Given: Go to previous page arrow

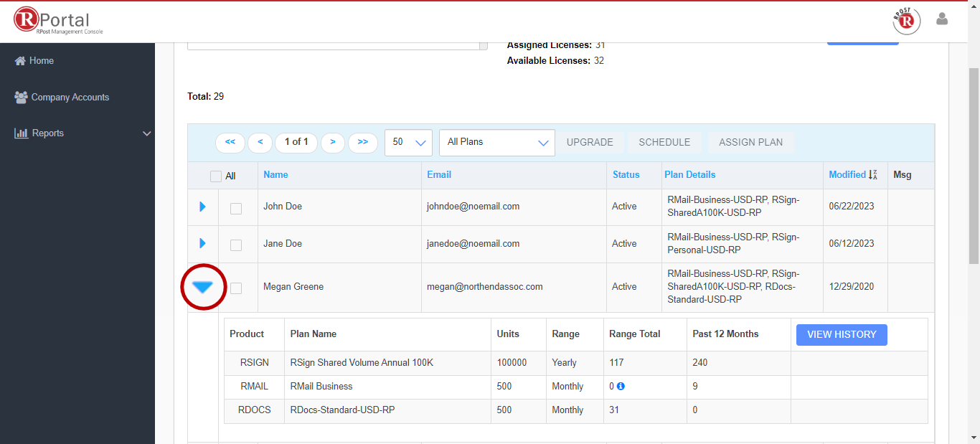Looking at the screenshot, I should (260, 142).
